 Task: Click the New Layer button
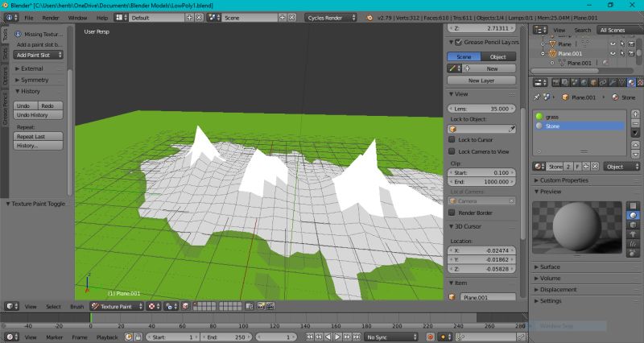click(481, 81)
